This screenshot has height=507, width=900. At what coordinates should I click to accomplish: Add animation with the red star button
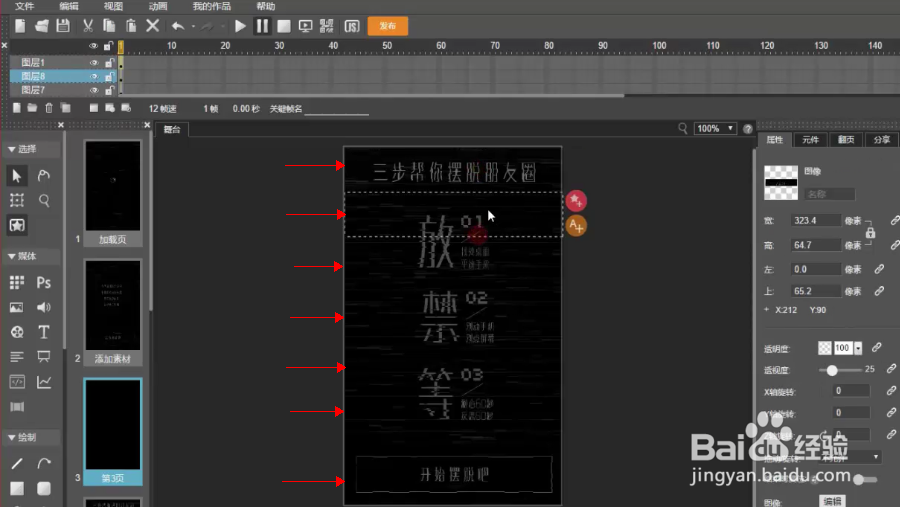point(576,200)
